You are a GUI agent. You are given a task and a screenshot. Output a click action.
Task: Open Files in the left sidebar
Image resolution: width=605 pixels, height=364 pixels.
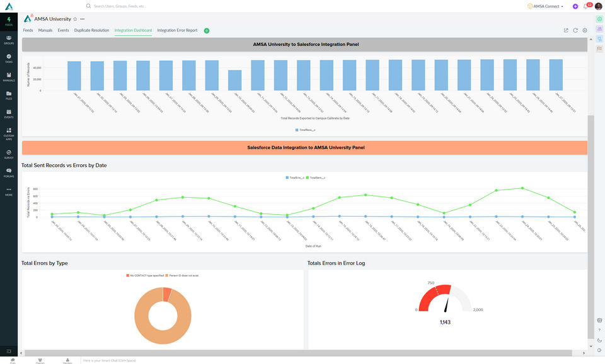tap(8, 95)
